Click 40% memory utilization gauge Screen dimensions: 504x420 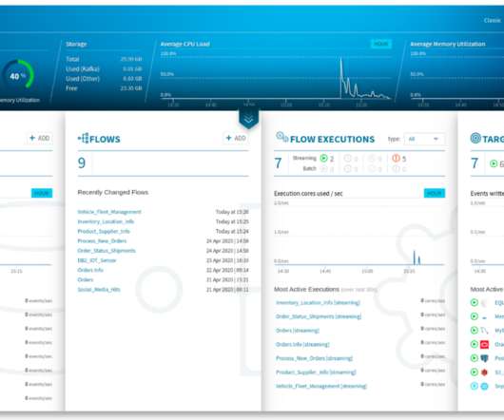[x=18, y=76]
